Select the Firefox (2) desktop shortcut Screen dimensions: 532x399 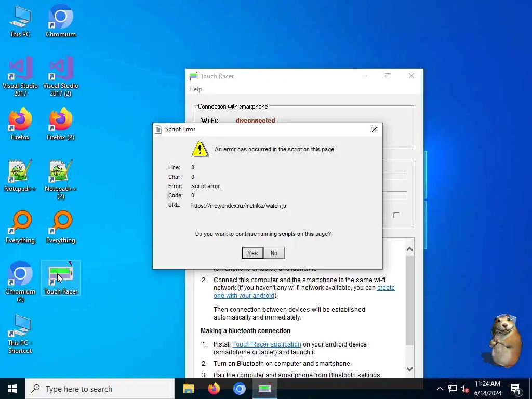61,124
